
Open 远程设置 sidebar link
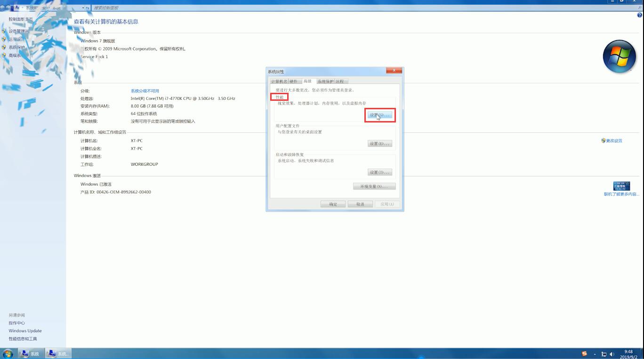(x=16, y=40)
